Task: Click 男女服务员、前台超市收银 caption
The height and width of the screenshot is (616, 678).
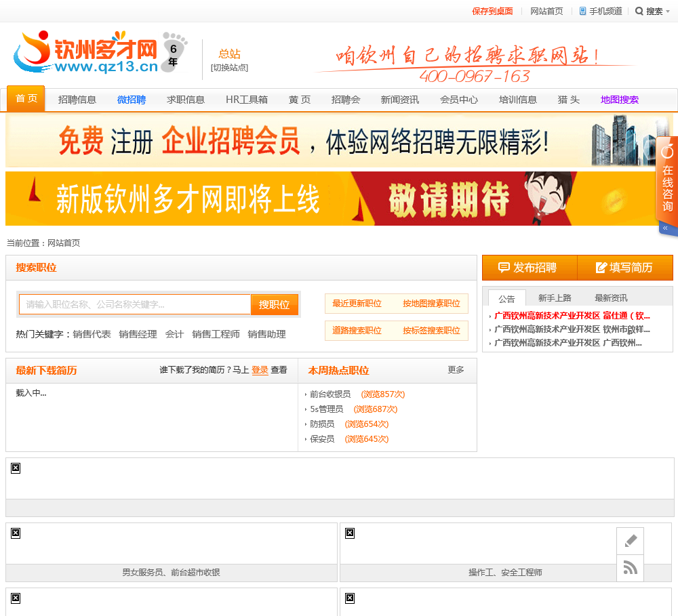Action: [172, 573]
